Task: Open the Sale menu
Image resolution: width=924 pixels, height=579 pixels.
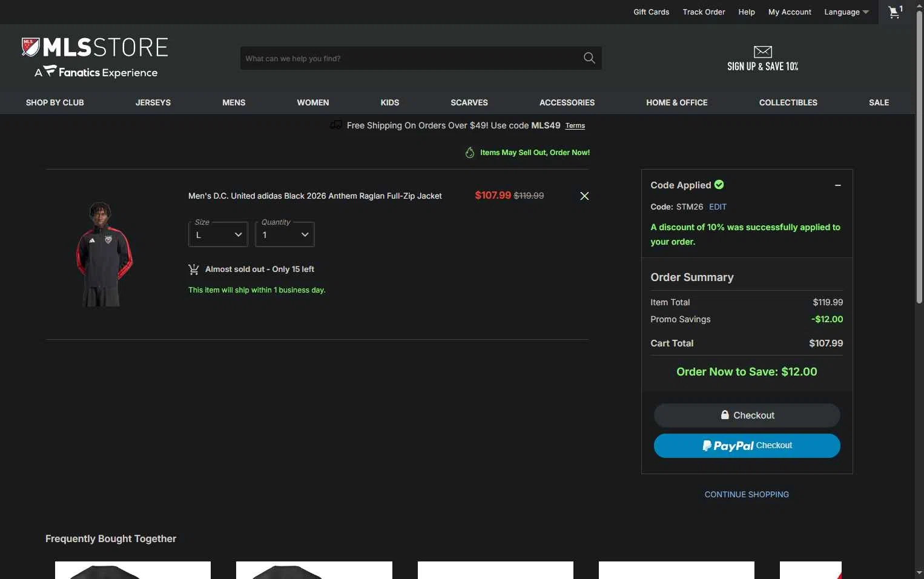Action: tap(879, 102)
